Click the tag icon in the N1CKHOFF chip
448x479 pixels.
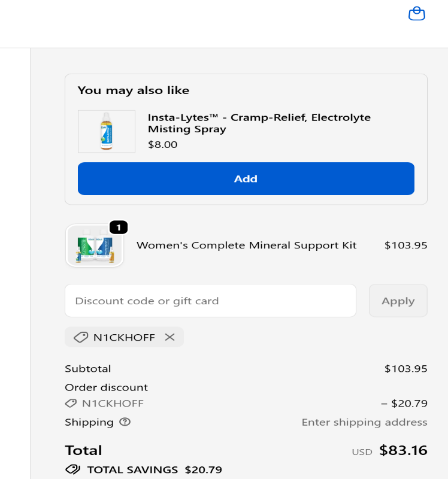pos(81,337)
